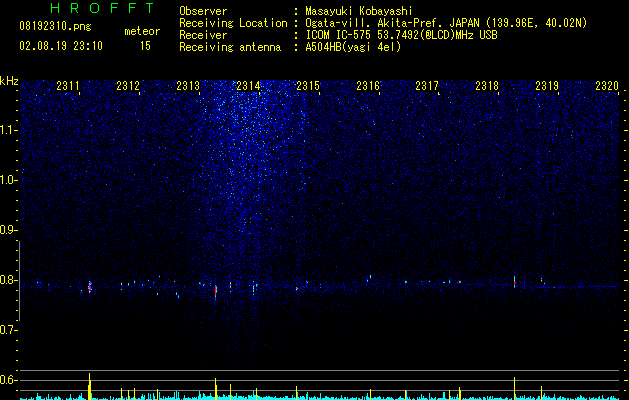Click the Ogata-vill. Akita-Pref. JAPAN location text

coord(392,23)
